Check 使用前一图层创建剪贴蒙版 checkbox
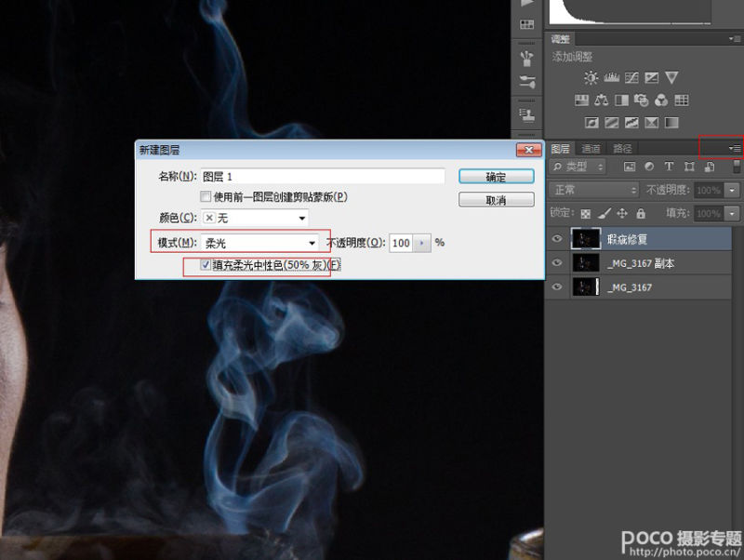Image resolution: width=744 pixels, height=560 pixels. tap(206, 197)
